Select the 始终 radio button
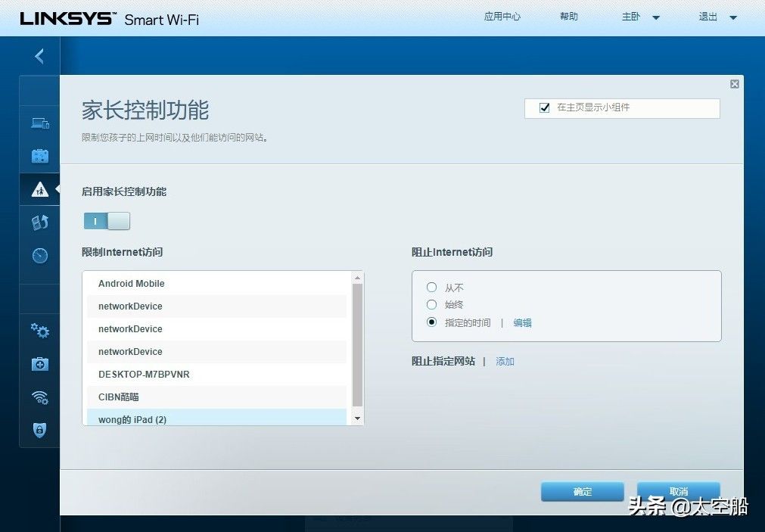765x532 pixels. click(431, 304)
